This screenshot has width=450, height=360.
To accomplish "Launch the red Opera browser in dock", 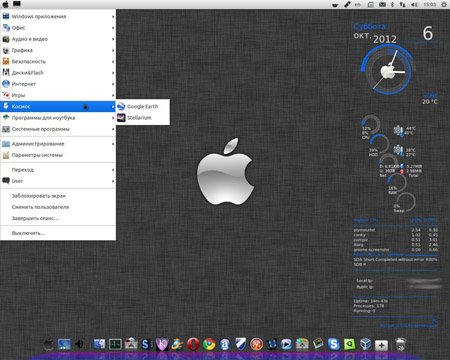I will click(193, 344).
